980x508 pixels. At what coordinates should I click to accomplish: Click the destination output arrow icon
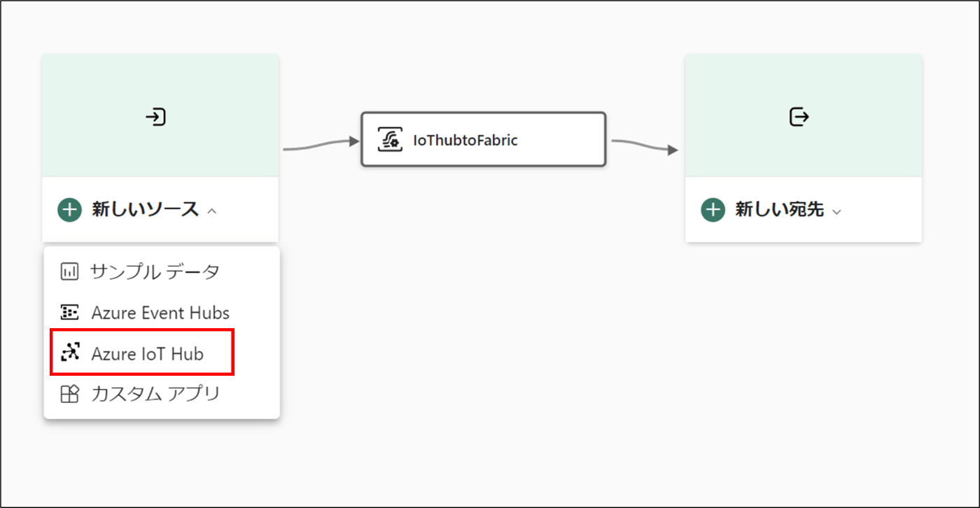click(x=799, y=117)
